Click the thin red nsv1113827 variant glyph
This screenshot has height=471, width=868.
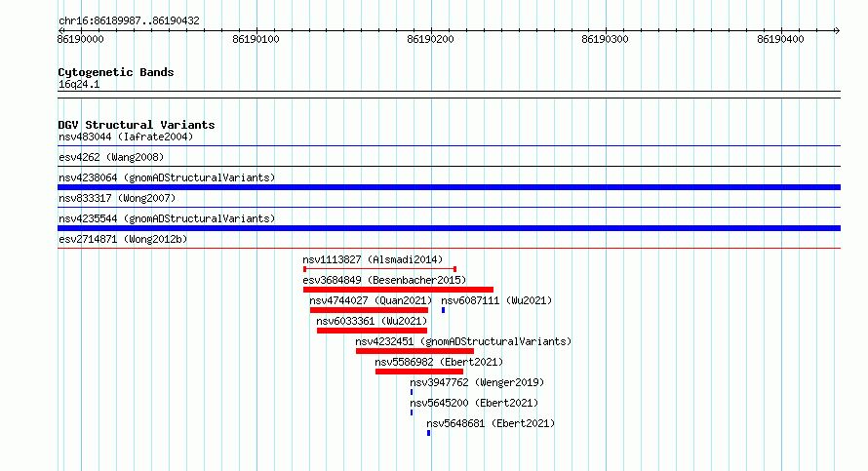pyautogui.click(x=379, y=269)
